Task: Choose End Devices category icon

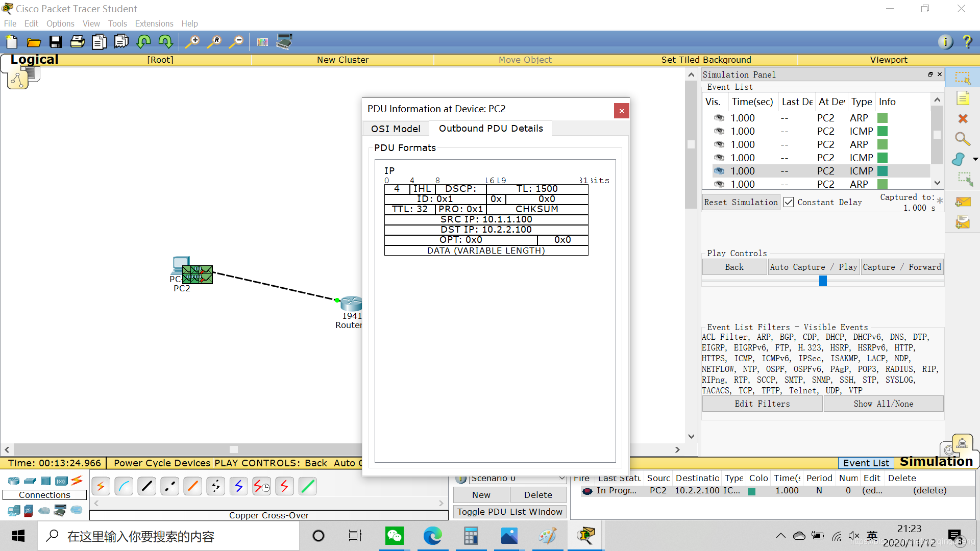Action: 14,510
